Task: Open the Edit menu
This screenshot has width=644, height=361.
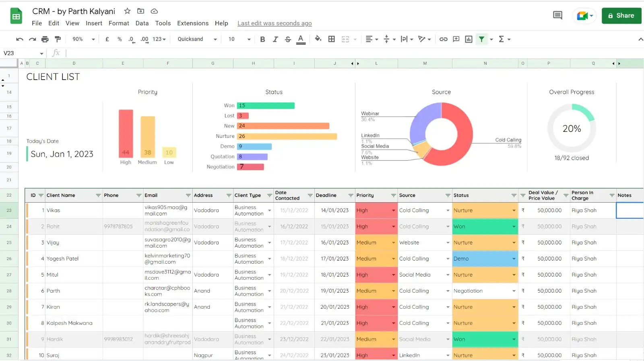Action: (x=54, y=23)
